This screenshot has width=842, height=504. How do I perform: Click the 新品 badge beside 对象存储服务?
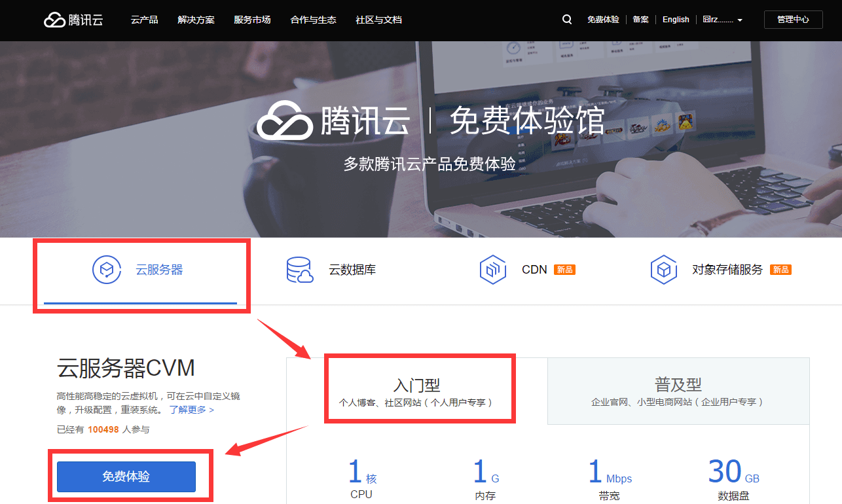coord(780,270)
